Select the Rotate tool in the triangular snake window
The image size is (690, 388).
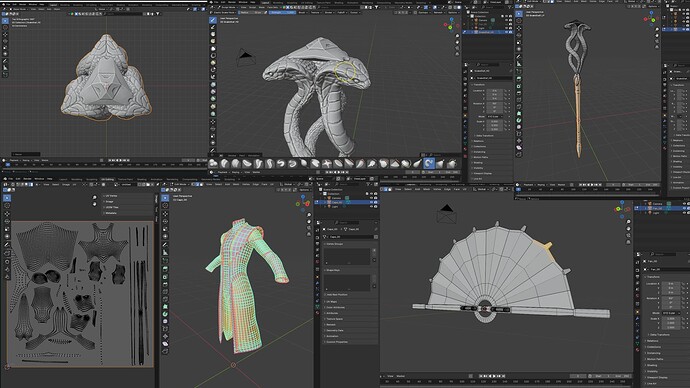(x=5, y=41)
